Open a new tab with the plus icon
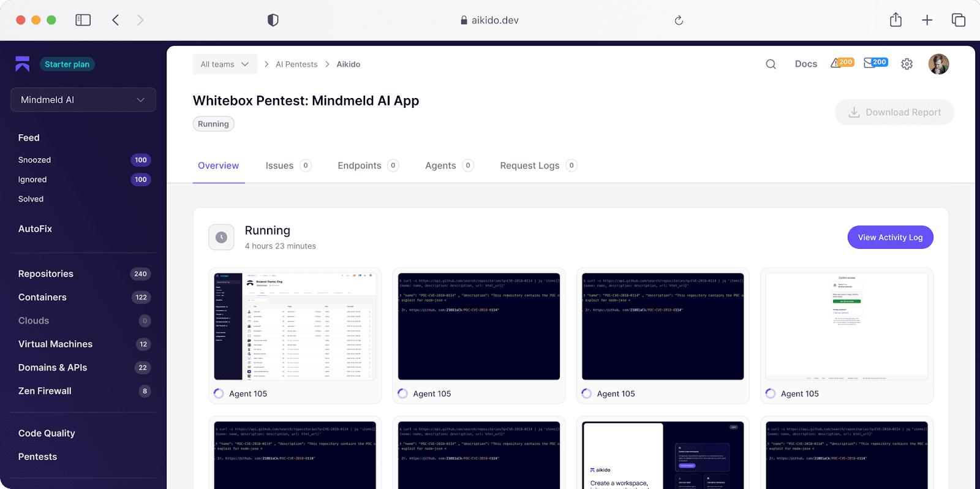The image size is (980, 489). 927,20
